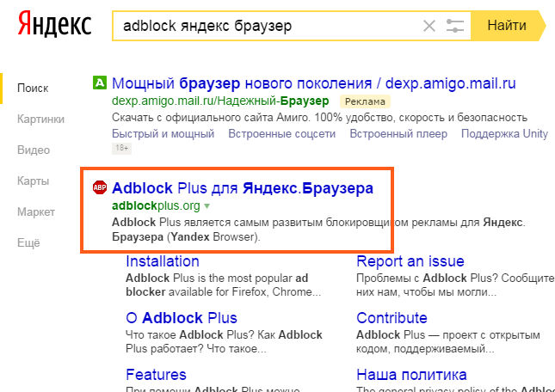Open the 'Поддержка Unity' sitelink

pyautogui.click(x=504, y=134)
